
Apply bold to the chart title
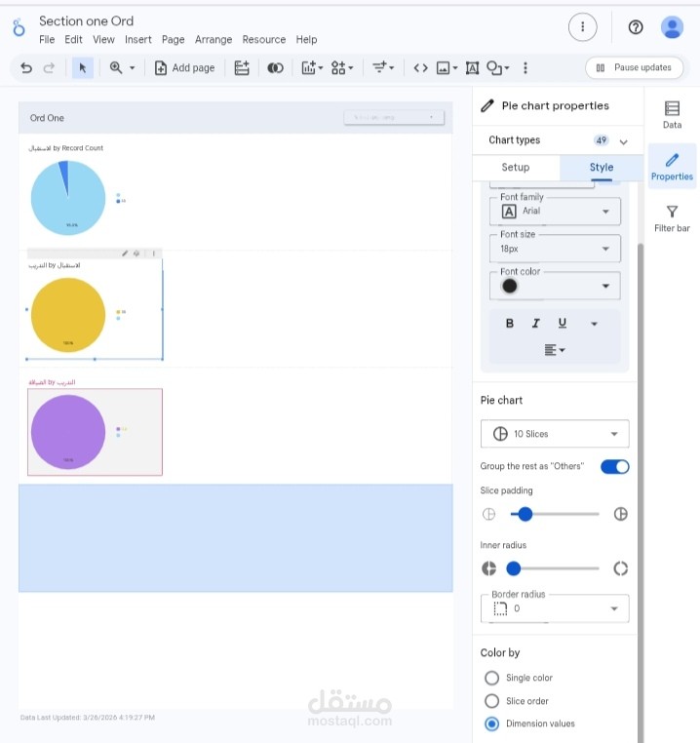tap(510, 323)
